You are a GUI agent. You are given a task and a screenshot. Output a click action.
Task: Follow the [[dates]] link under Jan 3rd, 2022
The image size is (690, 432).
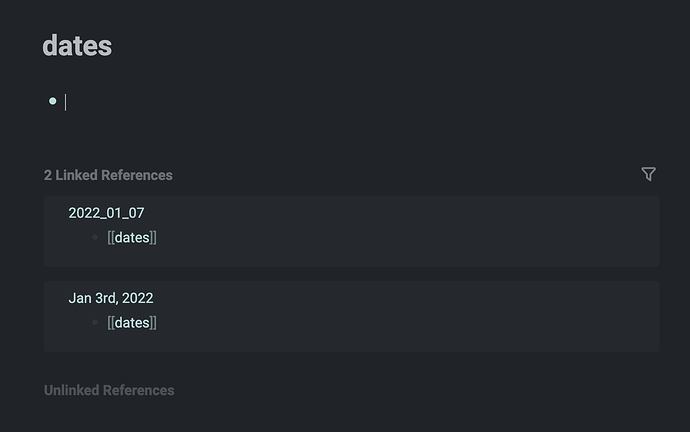coord(132,322)
